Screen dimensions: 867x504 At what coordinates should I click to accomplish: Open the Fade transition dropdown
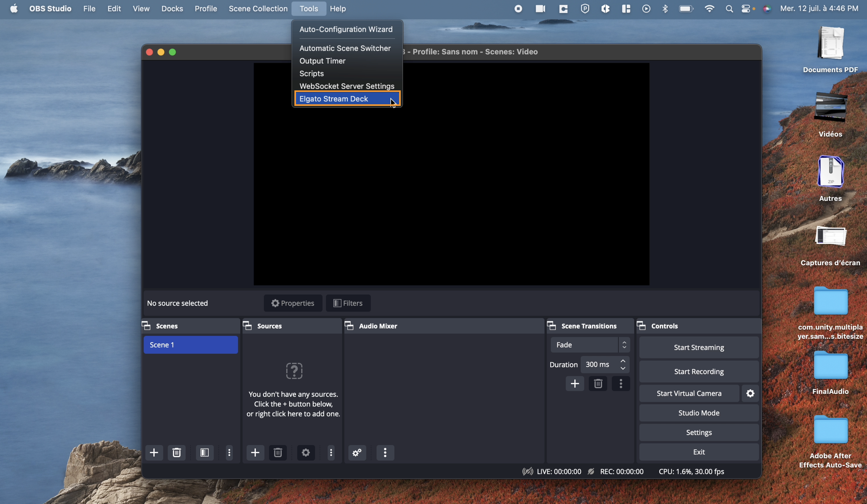[x=590, y=345]
